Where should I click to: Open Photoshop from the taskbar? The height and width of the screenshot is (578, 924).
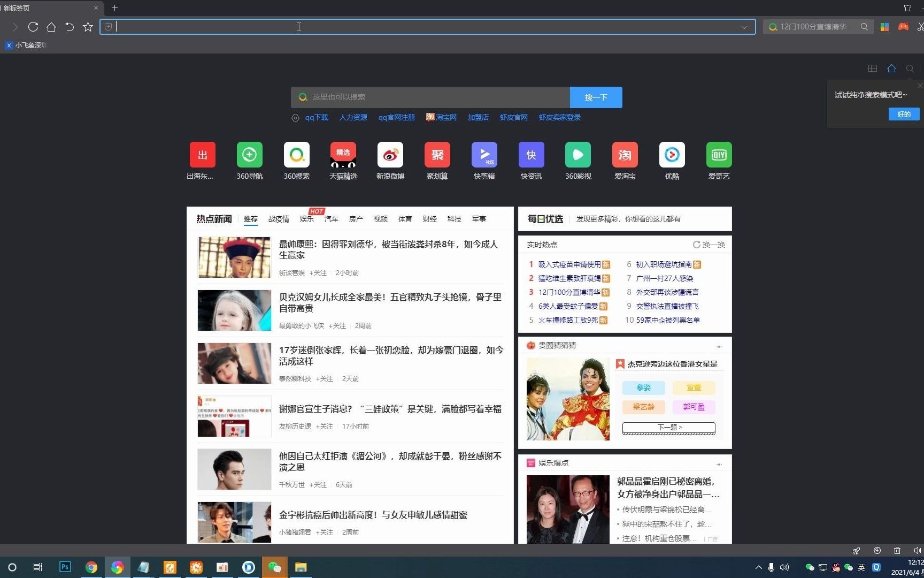coord(65,567)
